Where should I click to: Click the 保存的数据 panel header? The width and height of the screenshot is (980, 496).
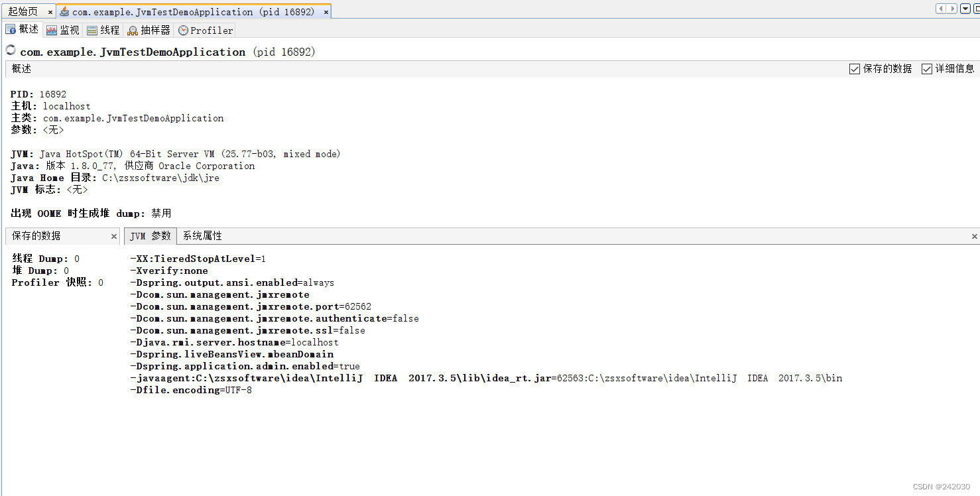pos(63,235)
